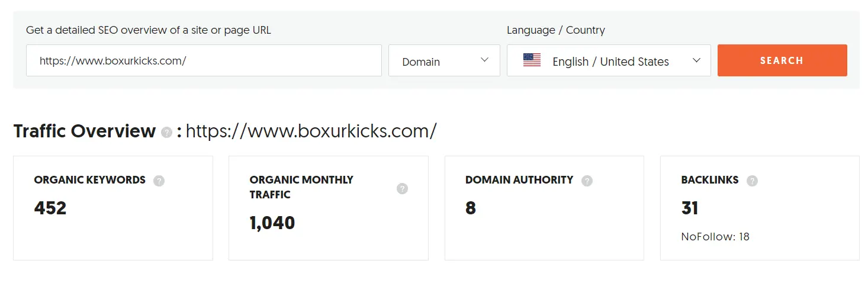Click the NoFollow: 18 text
The height and width of the screenshot is (283, 868).
click(x=715, y=237)
